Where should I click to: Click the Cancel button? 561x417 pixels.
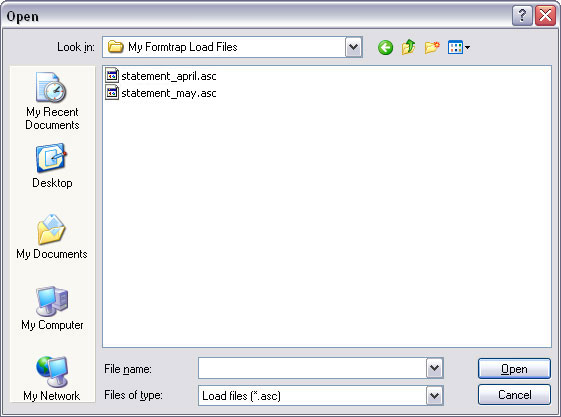514,394
